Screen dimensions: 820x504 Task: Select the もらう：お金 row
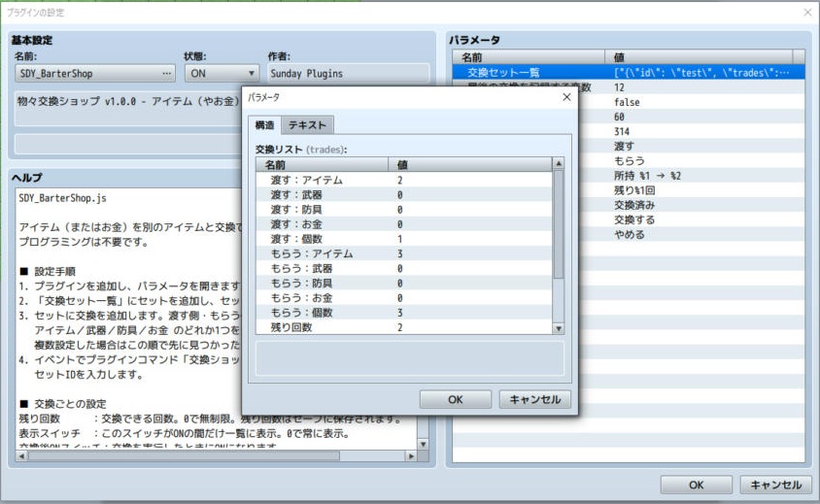coord(403,297)
